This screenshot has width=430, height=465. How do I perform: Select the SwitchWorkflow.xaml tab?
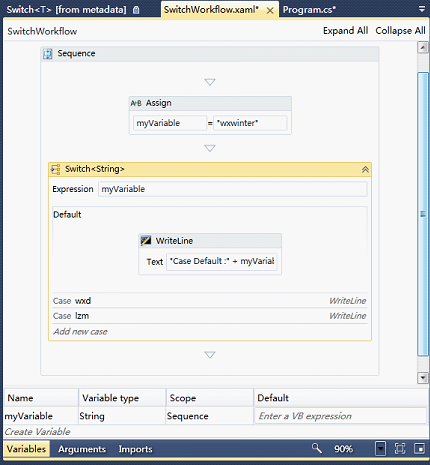(x=211, y=10)
